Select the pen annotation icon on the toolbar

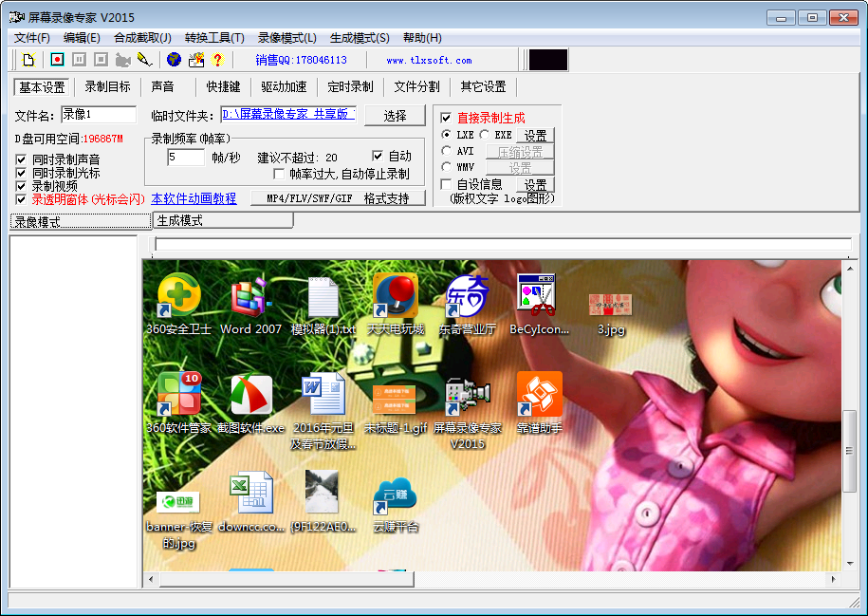click(144, 60)
